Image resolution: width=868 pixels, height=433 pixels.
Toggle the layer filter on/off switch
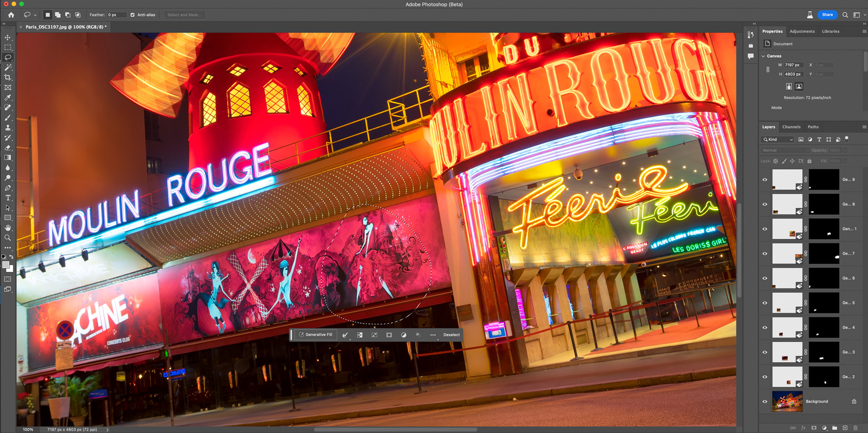[847, 139]
